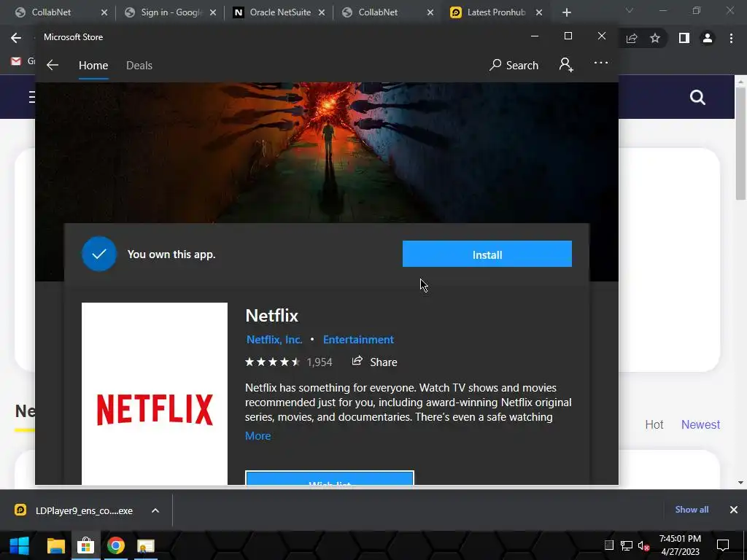Screen dimensions: 747x560
Task: Click the taskbar clock and date
Action: point(680,545)
